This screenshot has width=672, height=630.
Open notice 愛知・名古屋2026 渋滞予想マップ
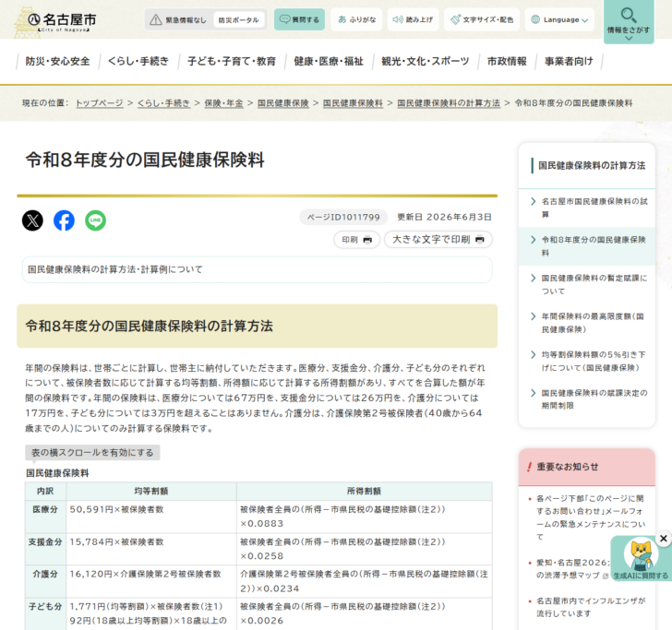572,569
